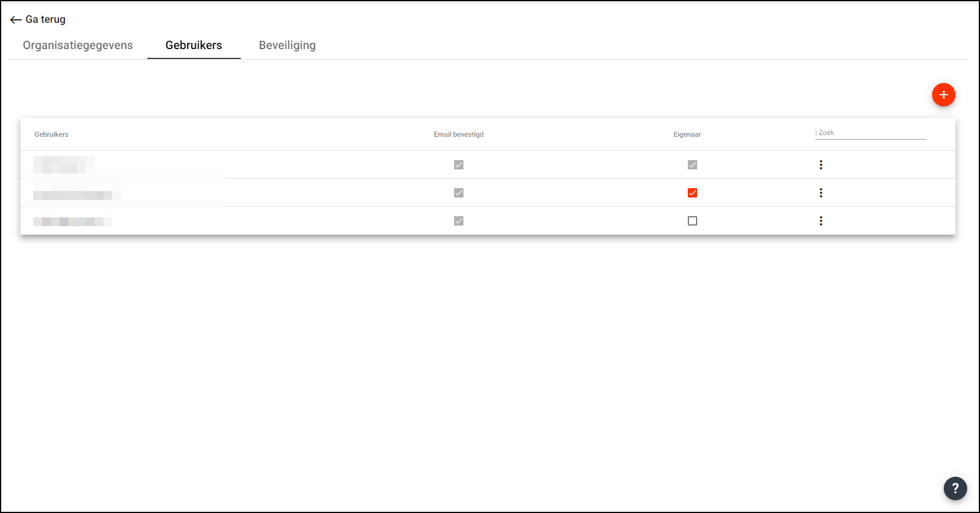This screenshot has height=513, width=980.
Task: Click the Email bevestigd column header
Action: click(x=458, y=134)
